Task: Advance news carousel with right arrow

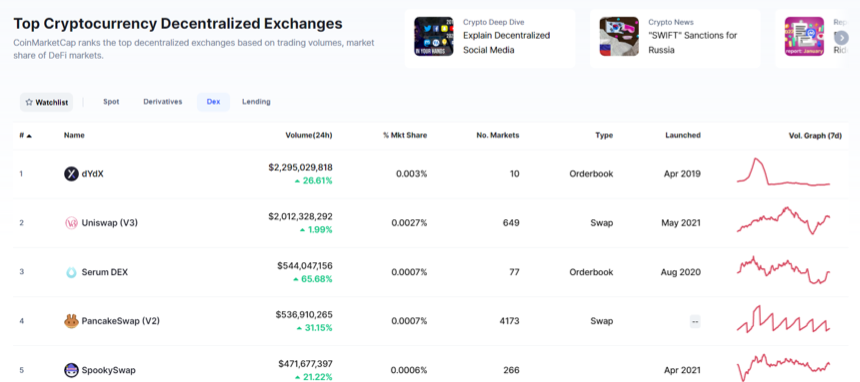Action: click(x=841, y=38)
